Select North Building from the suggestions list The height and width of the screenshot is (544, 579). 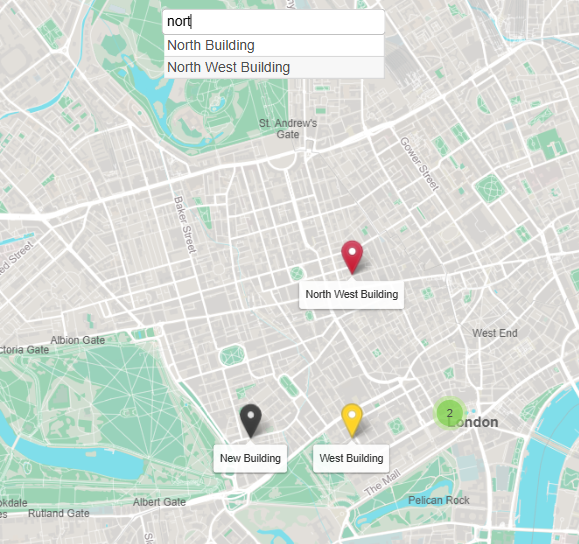(274, 45)
